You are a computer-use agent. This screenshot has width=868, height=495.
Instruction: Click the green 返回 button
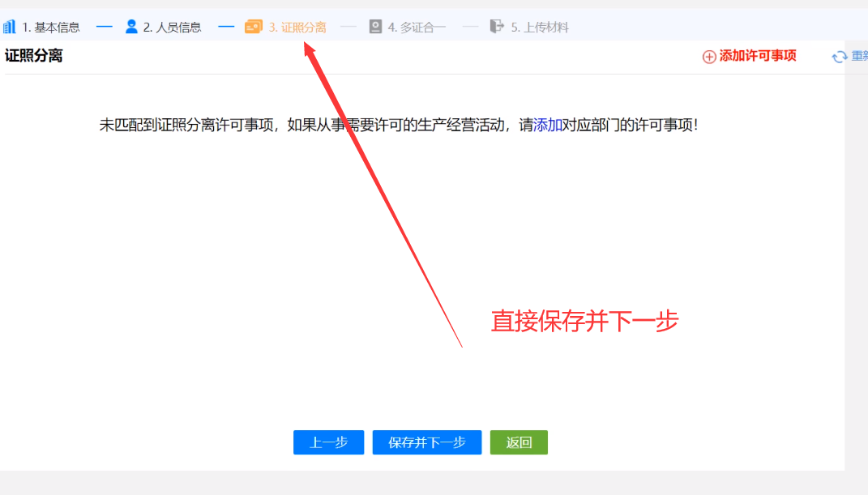tap(519, 442)
